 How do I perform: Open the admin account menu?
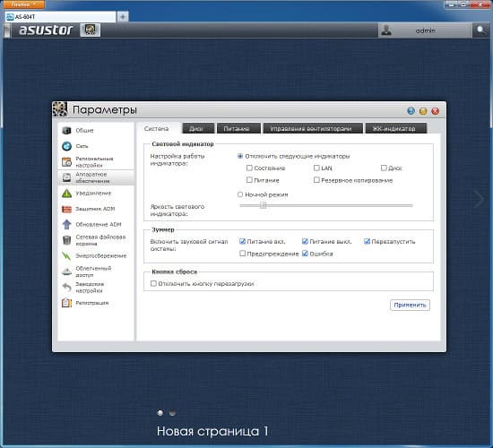425,30
